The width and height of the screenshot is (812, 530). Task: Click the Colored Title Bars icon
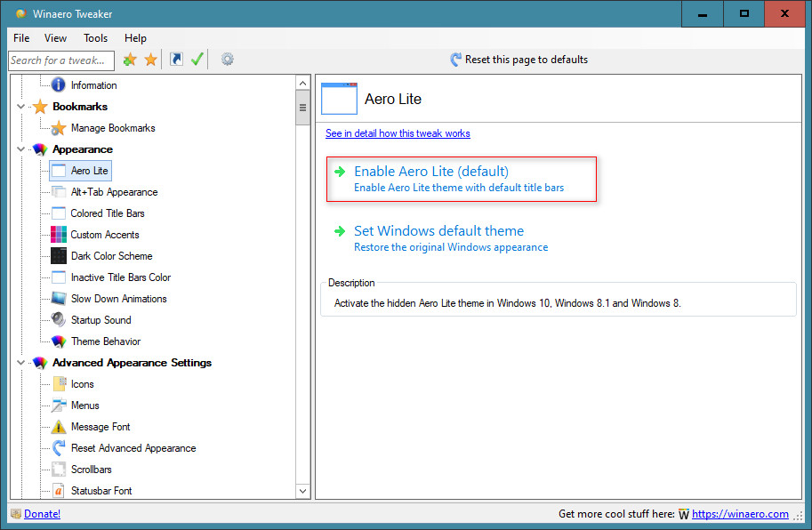coord(59,213)
